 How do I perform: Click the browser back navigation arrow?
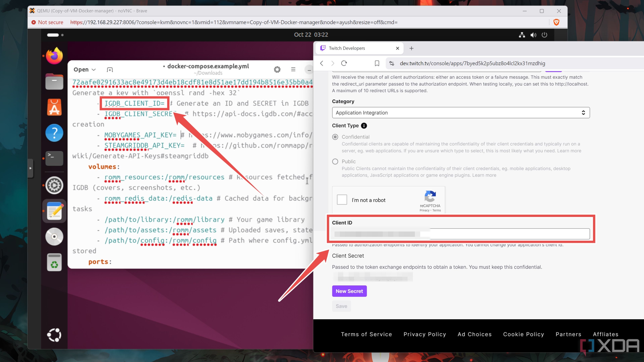coord(321,63)
